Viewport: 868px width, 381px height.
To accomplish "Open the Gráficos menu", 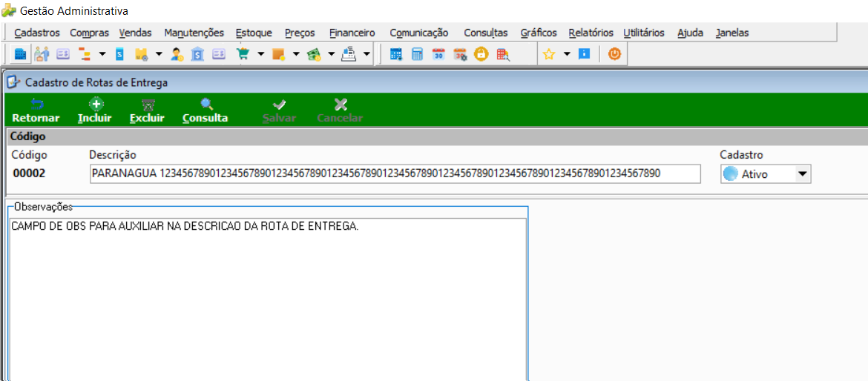I will pos(539,33).
